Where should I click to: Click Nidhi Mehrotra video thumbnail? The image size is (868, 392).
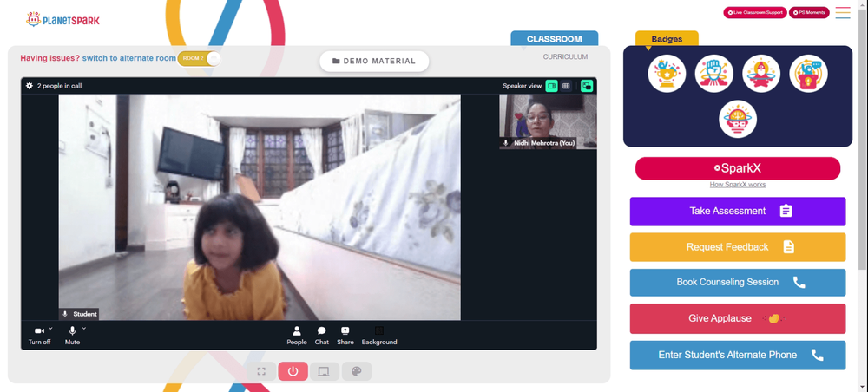pyautogui.click(x=548, y=121)
